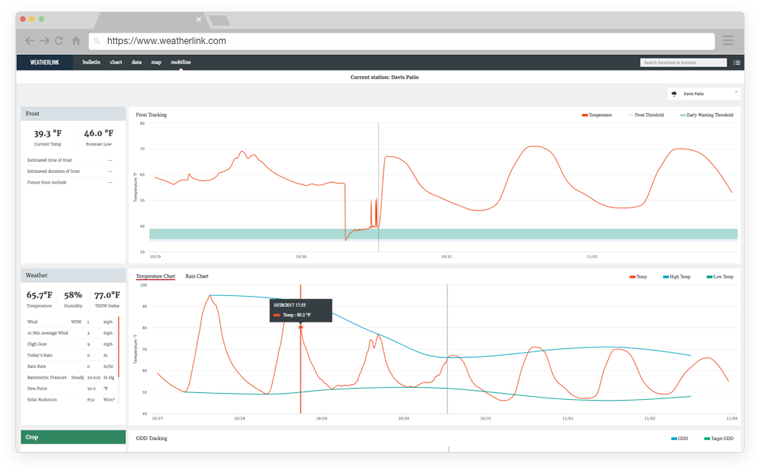Viewport: 760px width, 472px height.
Task: Click the browser forward arrow
Action: (45, 41)
